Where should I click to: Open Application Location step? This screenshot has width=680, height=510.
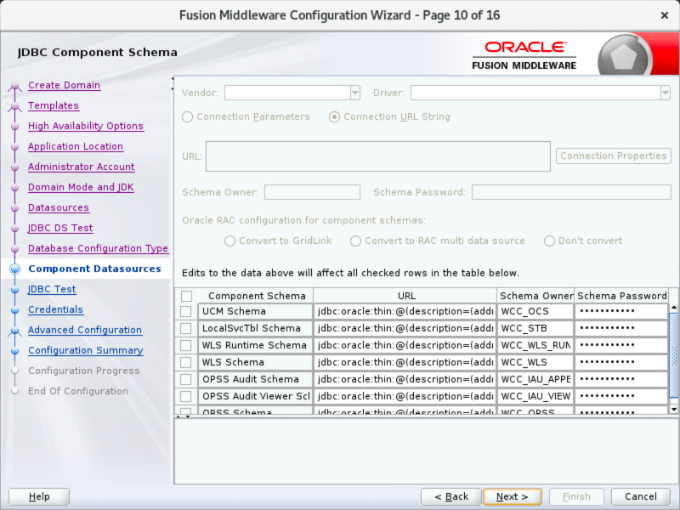click(75, 147)
